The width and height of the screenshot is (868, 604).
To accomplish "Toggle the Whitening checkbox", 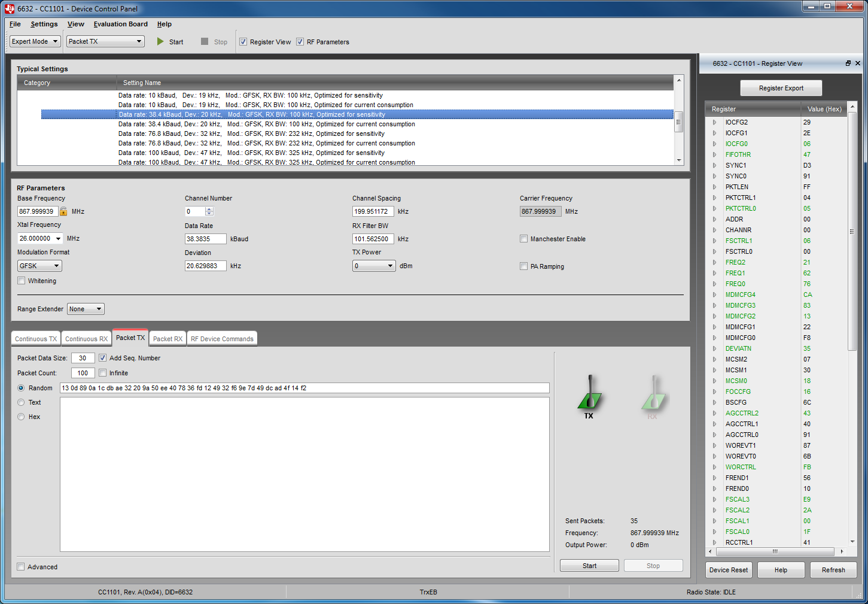I will [x=22, y=281].
